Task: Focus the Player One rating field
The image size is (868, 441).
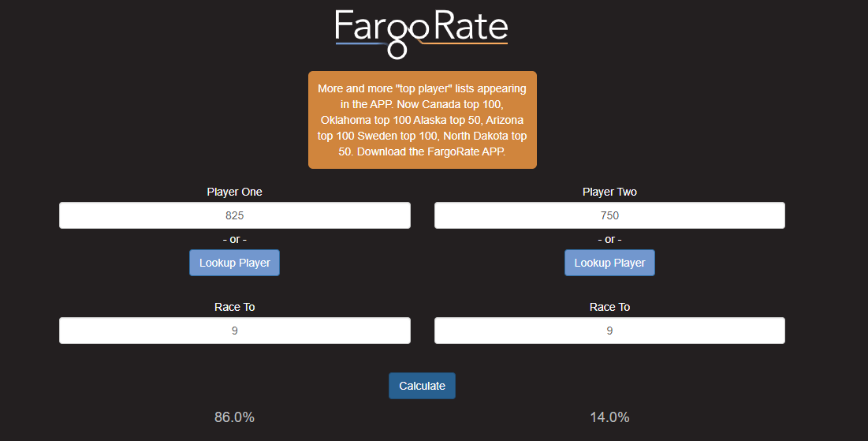Action: point(234,215)
